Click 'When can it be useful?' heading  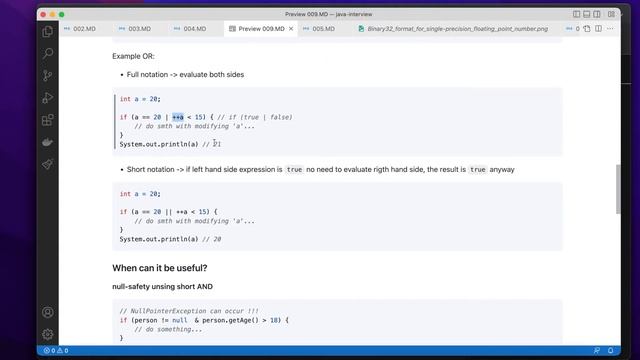pos(160,268)
